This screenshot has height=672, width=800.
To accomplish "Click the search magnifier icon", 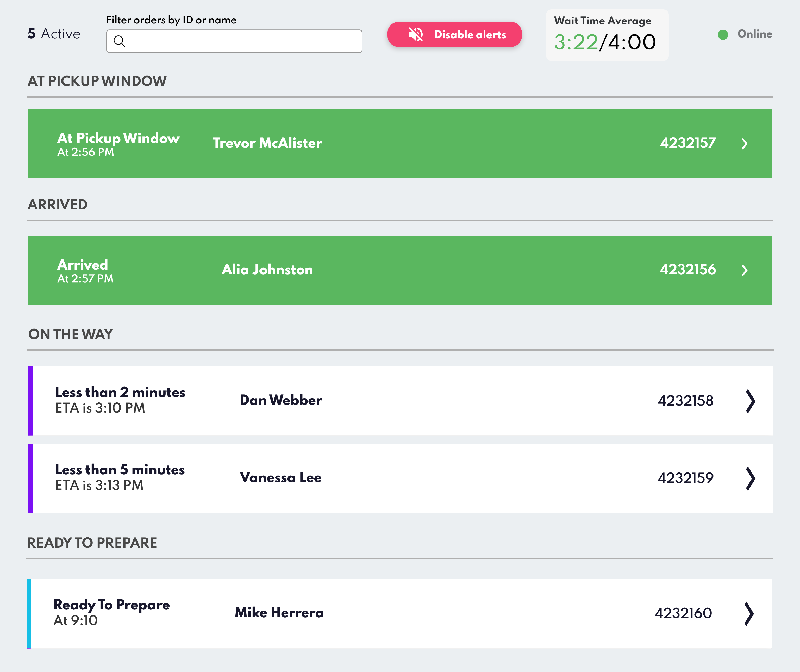I will [119, 41].
